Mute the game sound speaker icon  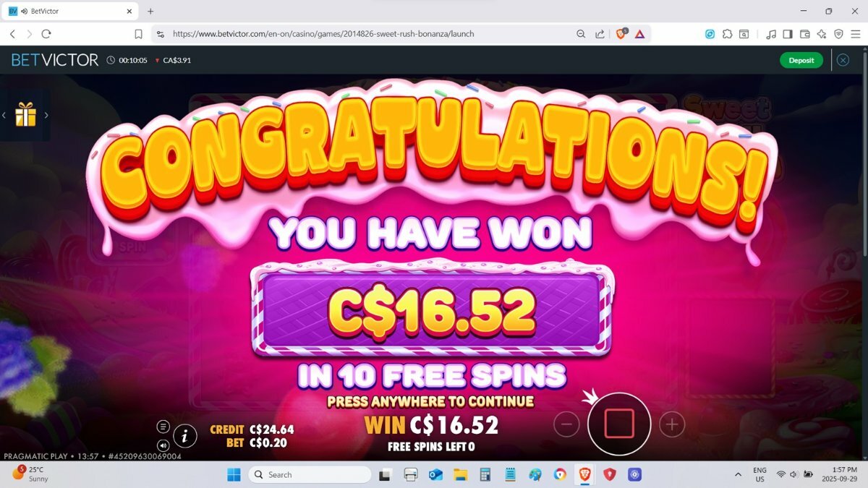(x=163, y=445)
